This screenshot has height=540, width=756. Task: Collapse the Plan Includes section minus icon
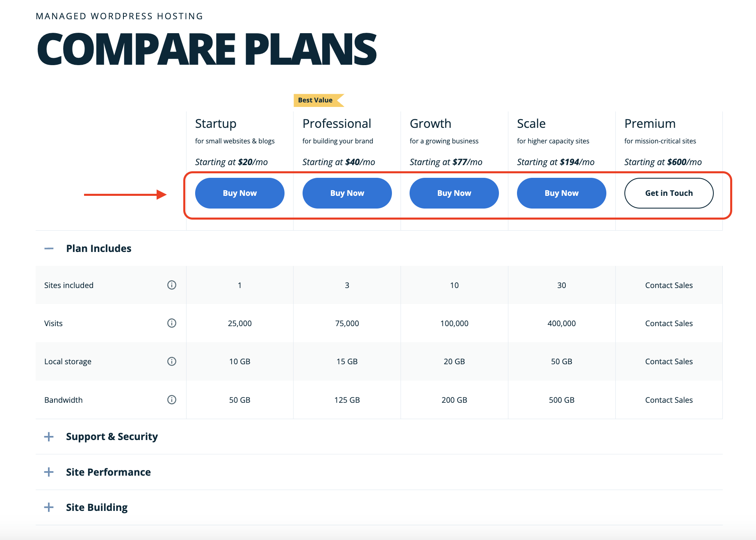pos(49,248)
